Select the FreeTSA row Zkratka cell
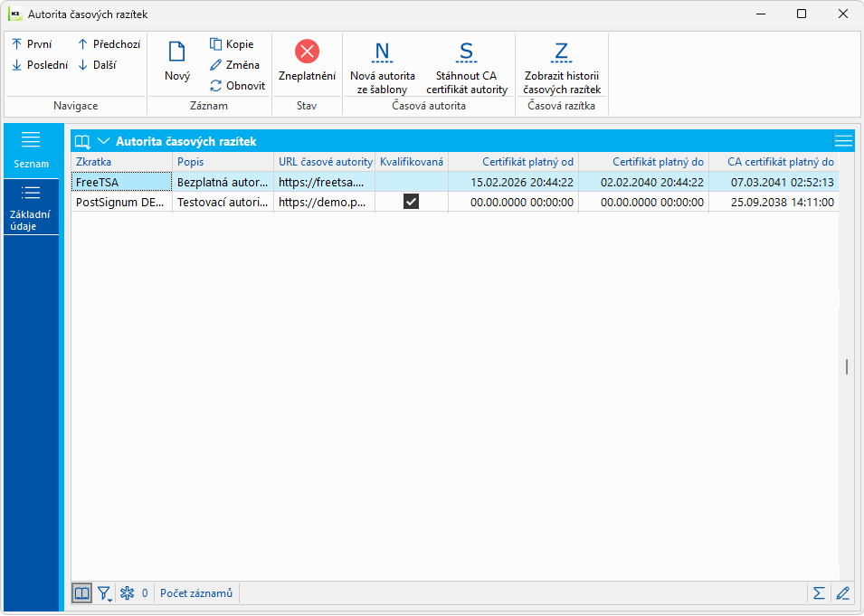This screenshot has width=864, height=616. 122,182
